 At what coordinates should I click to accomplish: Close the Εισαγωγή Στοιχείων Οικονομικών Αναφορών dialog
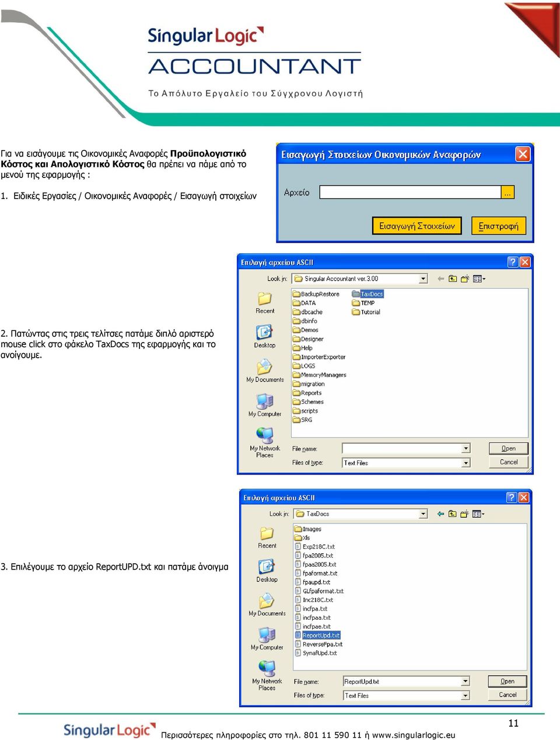pos(523,154)
